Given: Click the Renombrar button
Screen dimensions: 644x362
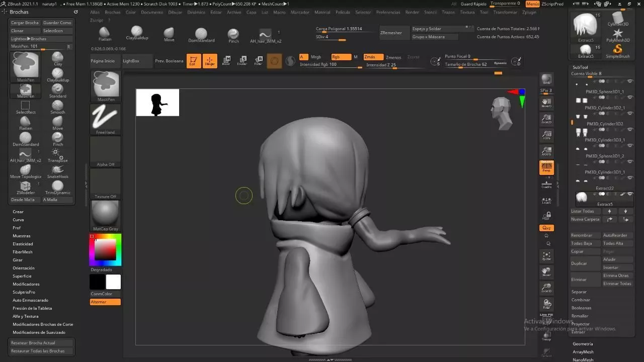Looking at the screenshot, I should tap(586, 235).
